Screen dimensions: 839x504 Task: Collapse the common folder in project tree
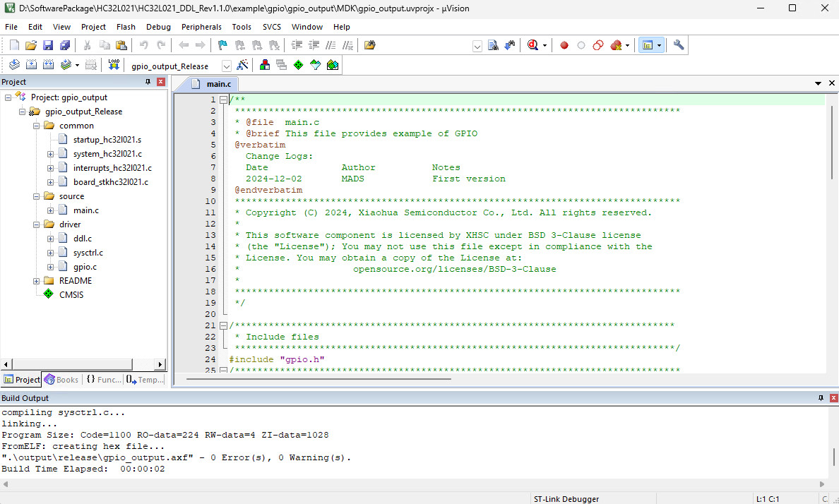37,126
